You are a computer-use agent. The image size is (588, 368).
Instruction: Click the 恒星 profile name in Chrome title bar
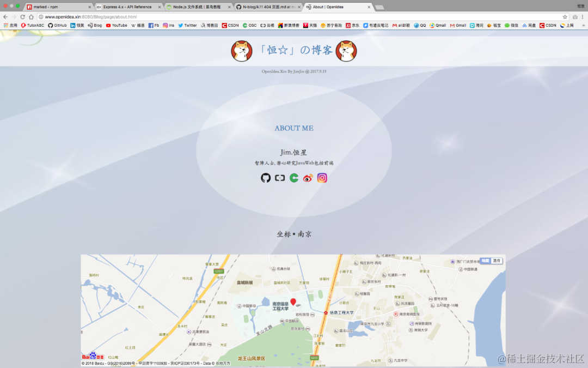click(x=580, y=7)
